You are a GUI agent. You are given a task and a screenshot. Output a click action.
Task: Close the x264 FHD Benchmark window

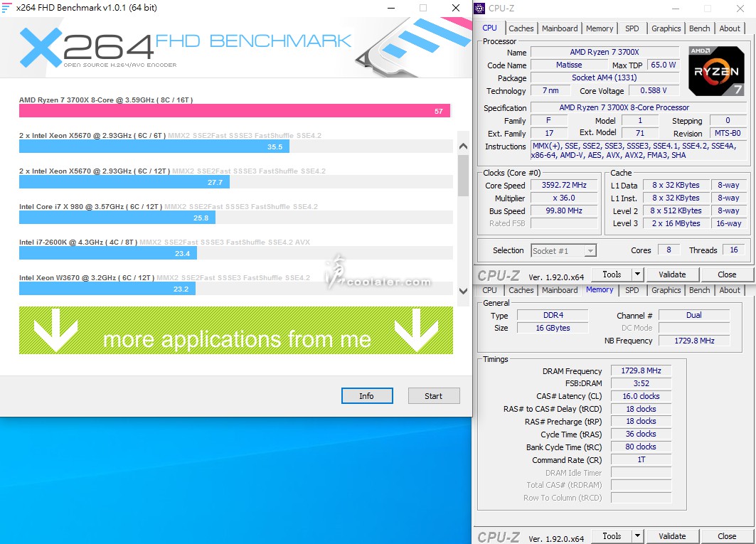pyautogui.click(x=456, y=8)
